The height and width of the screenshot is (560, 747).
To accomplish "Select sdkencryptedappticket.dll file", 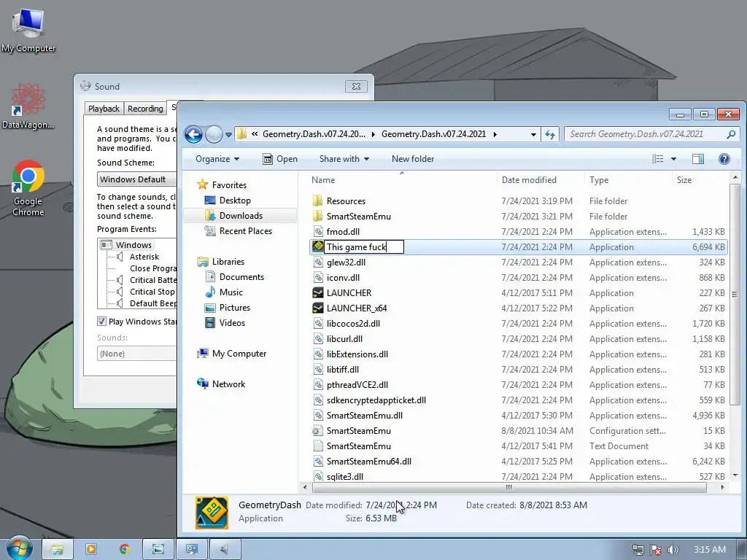I will (376, 400).
